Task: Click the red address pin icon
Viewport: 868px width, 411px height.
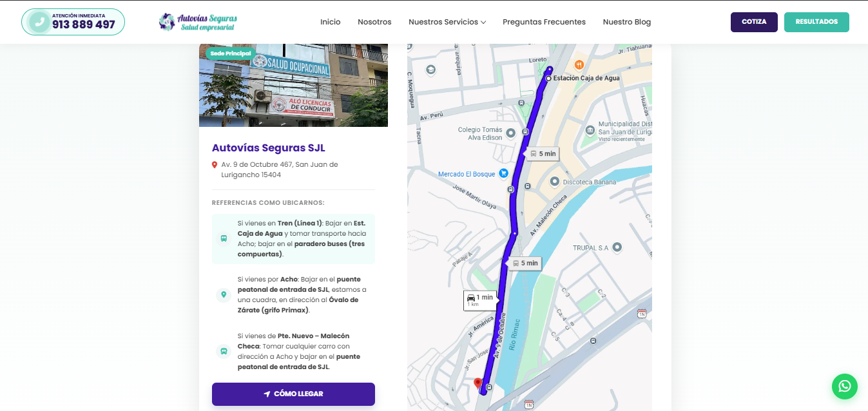Action: (215, 165)
